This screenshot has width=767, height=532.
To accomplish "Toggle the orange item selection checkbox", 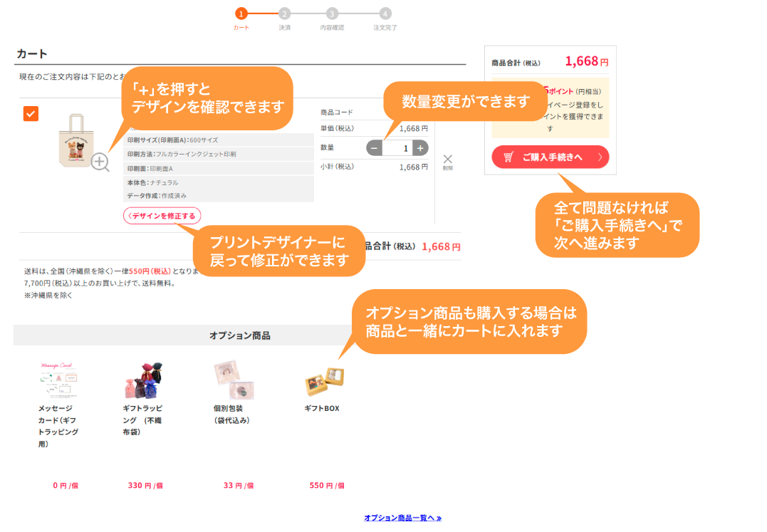I will tap(31, 114).
